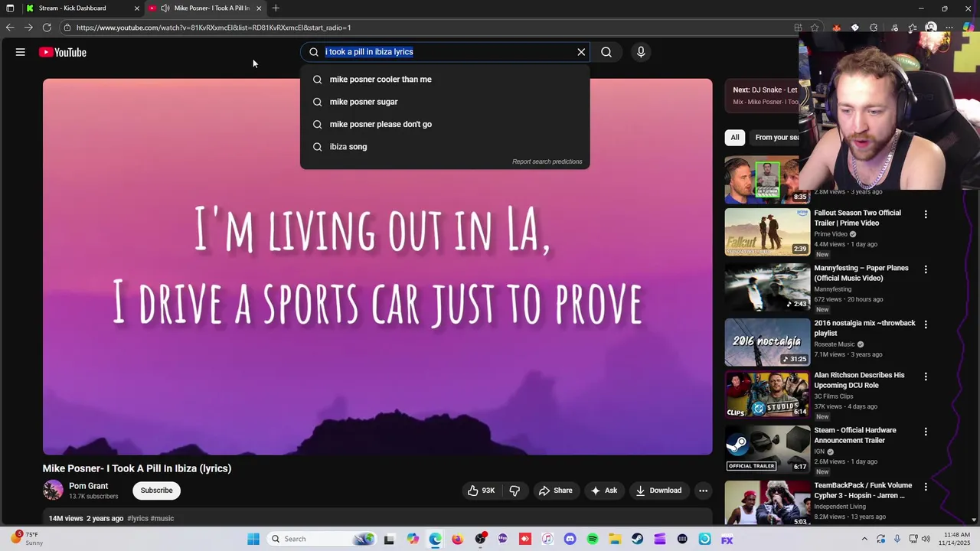The height and width of the screenshot is (551, 980).
Task: Open Fallout Season Two trailer thumbnail
Action: pyautogui.click(x=767, y=232)
